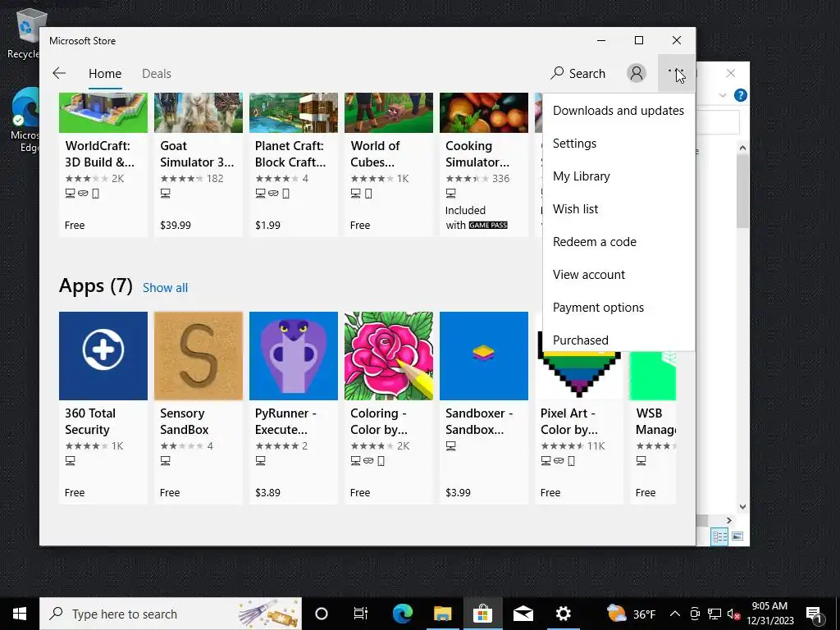Open File Explorer from taskbar
The image size is (840, 630).
(442, 614)
